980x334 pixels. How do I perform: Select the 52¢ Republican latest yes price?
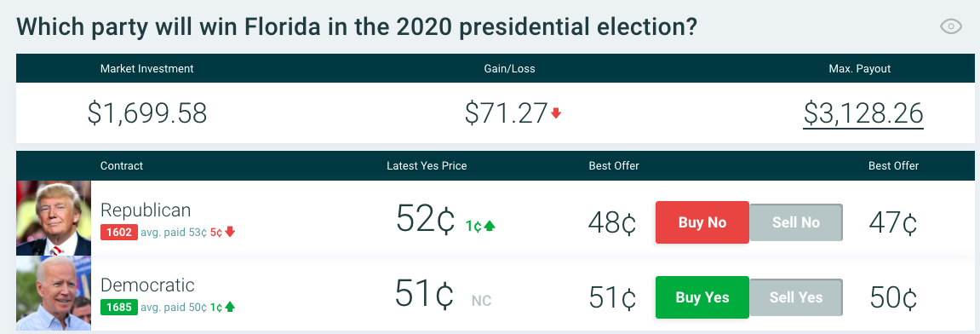pos(425,220)
